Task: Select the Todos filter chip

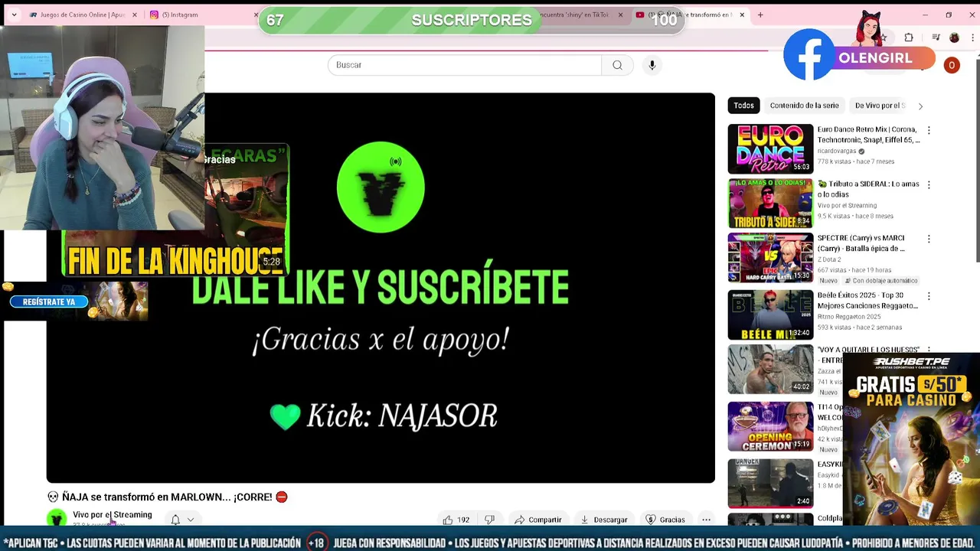Action: [743, 106]
